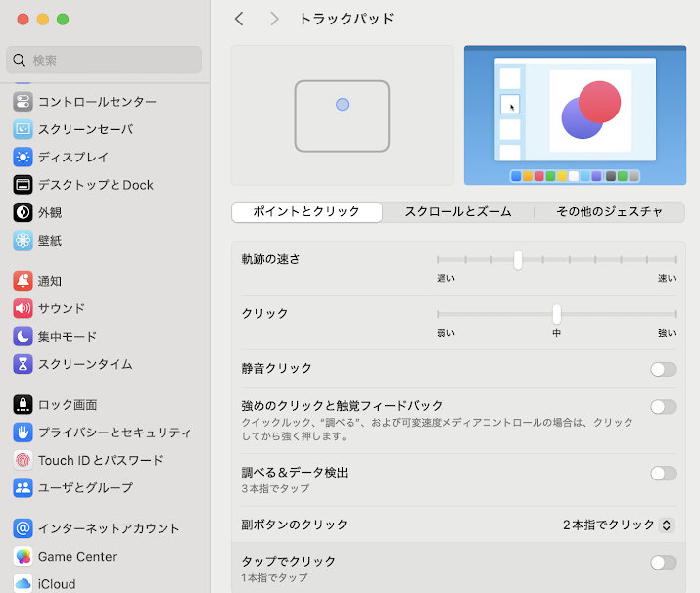700x593 pixels.
Task: Open Game Center in sidebar
Action: click(x=23, y=556)
